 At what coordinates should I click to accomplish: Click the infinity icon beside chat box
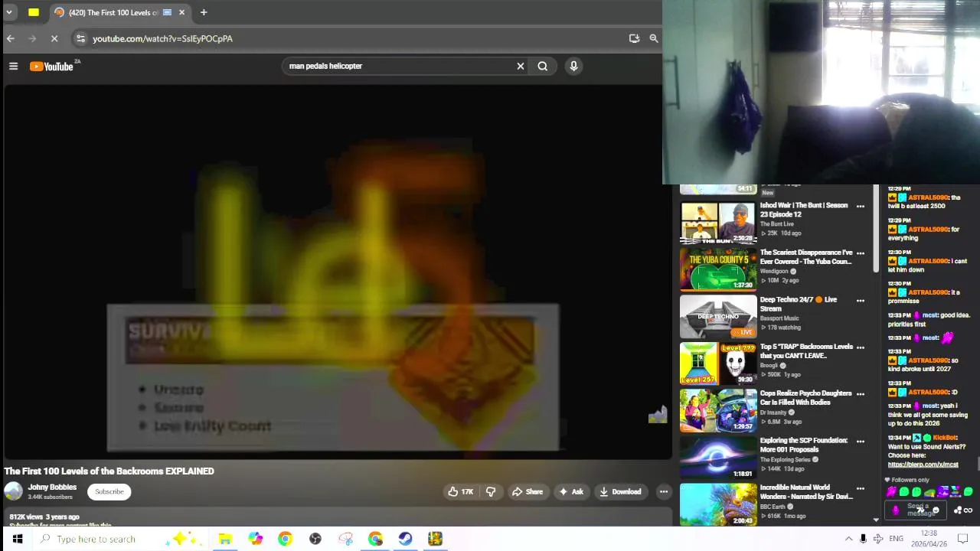point(968,510)
